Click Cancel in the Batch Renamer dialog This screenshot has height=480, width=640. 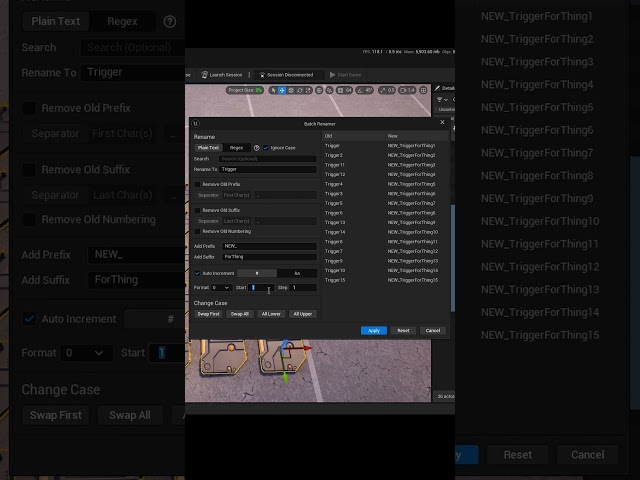(433, 331)
